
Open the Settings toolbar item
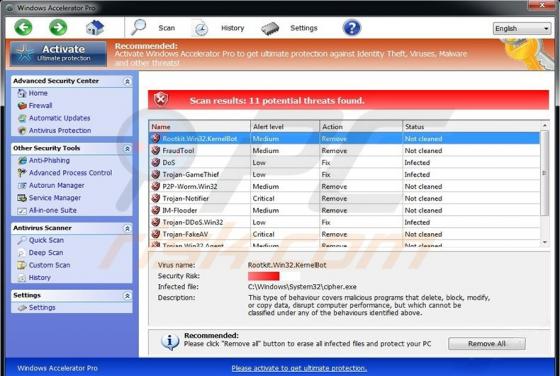[x=304, y=28]
